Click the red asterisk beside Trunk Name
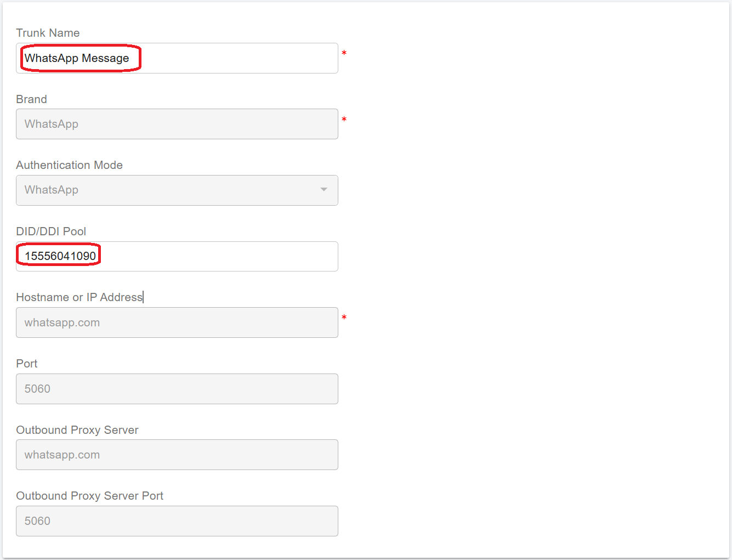Viewport: 732px width, 560px height. [x=344, y=53]
